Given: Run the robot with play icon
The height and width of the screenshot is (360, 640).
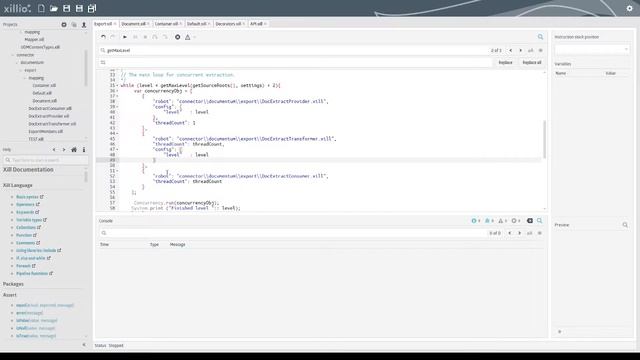Looking at the screenshot, I should coord(125,37).
